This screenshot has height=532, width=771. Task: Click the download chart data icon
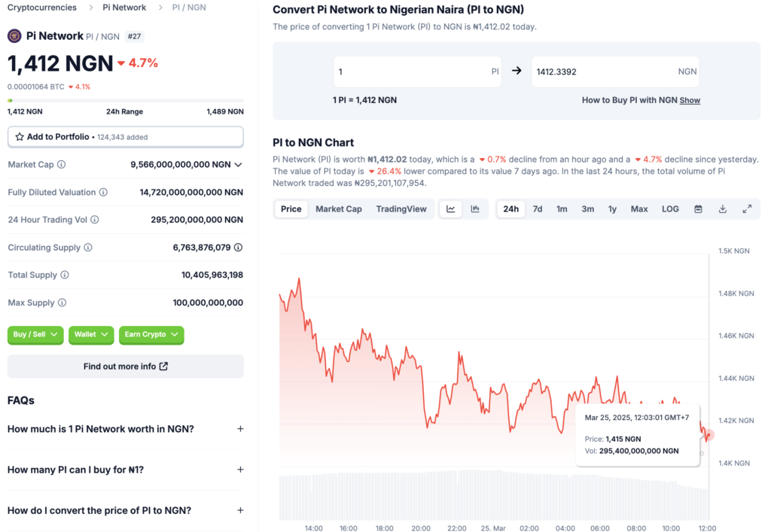click(x=722, y=208)
